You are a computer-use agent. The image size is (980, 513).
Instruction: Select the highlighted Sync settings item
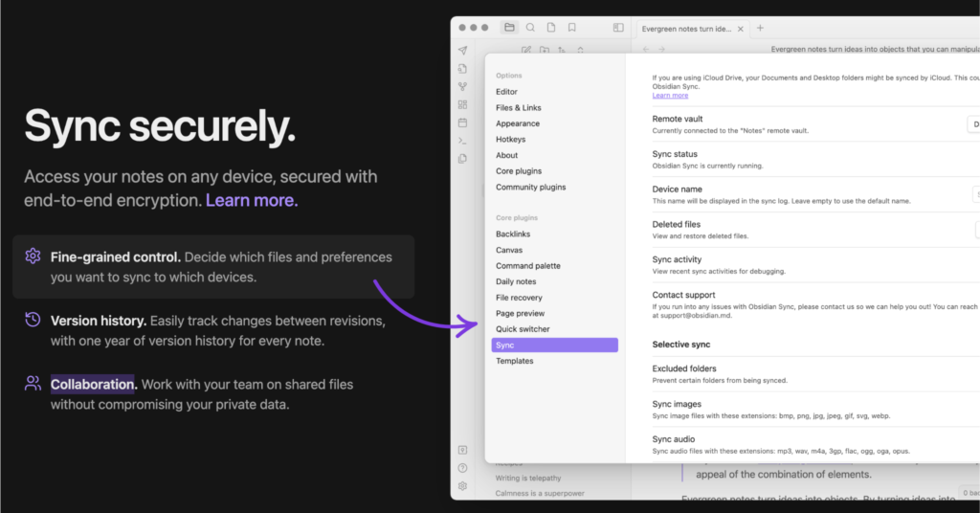[554, 345]
